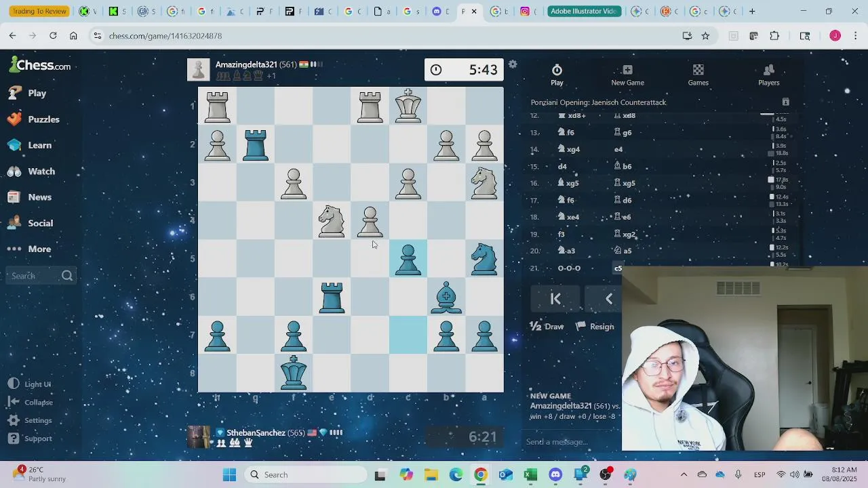Select the blue bishop on b6
The image size is (868, 488).
[x=446, y=297]
